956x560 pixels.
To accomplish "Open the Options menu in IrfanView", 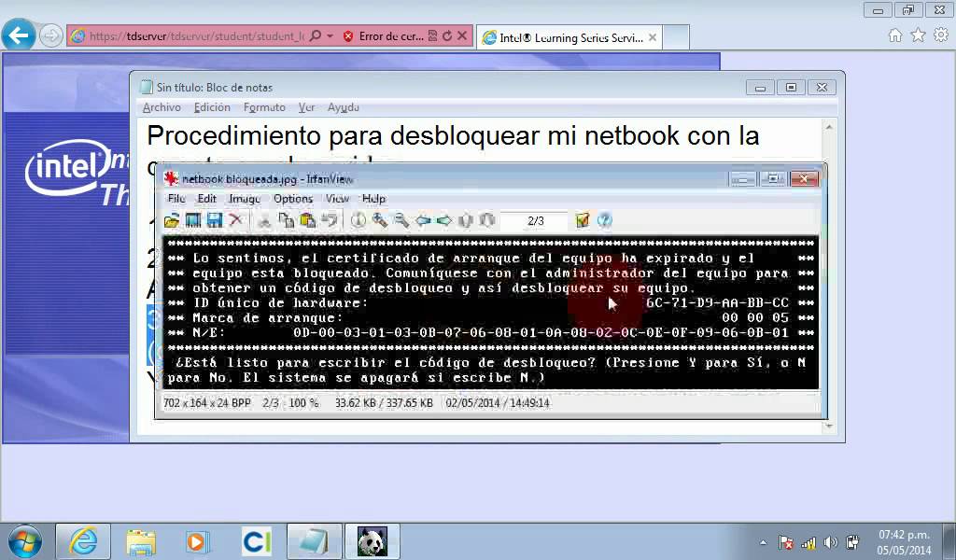I will point(292,199).
